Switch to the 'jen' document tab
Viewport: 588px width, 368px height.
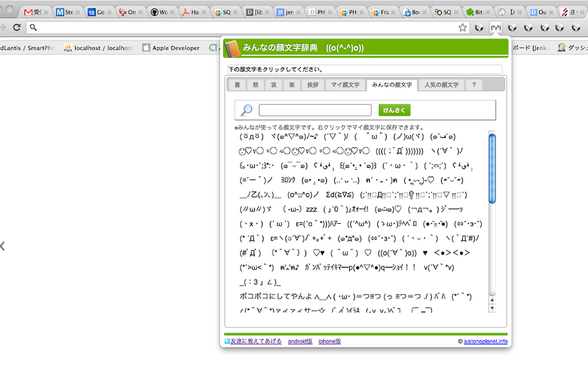click(x=285, y=12)
